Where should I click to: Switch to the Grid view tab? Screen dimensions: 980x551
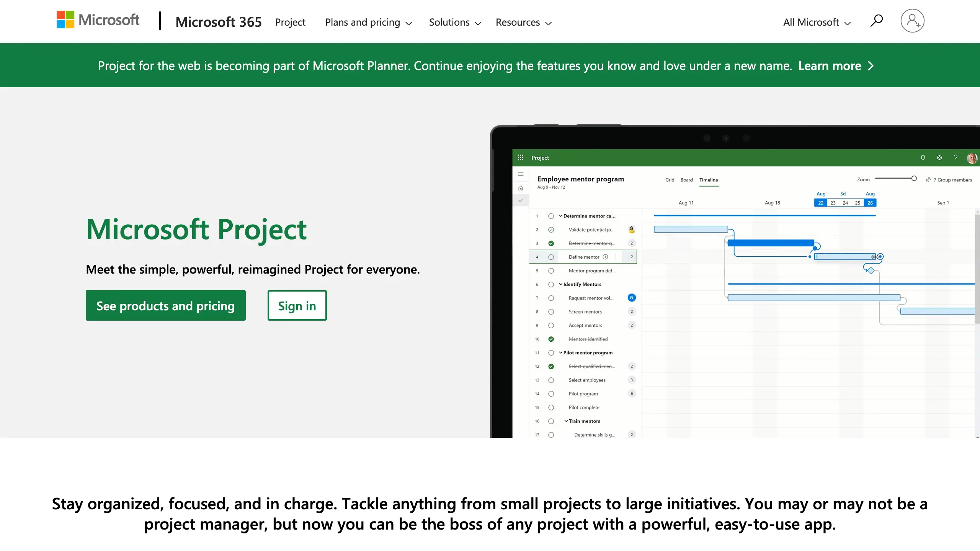(670, 180)
